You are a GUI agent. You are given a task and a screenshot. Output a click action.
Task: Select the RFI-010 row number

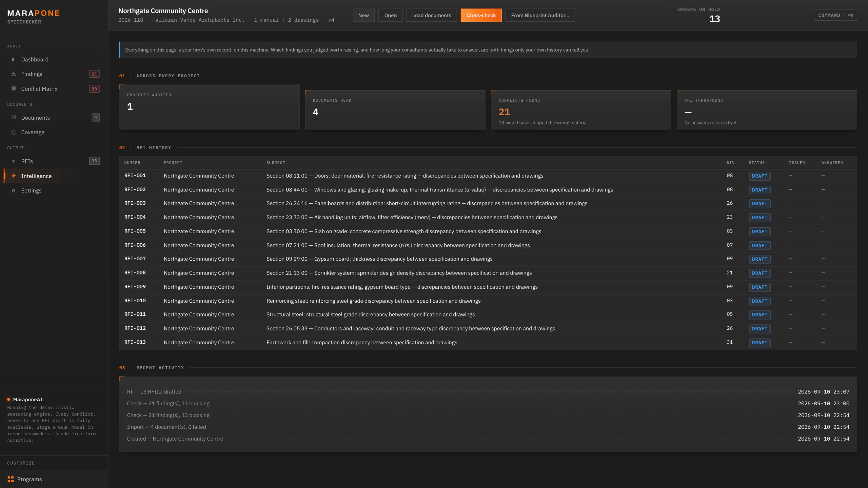click(x=135, y=301)
